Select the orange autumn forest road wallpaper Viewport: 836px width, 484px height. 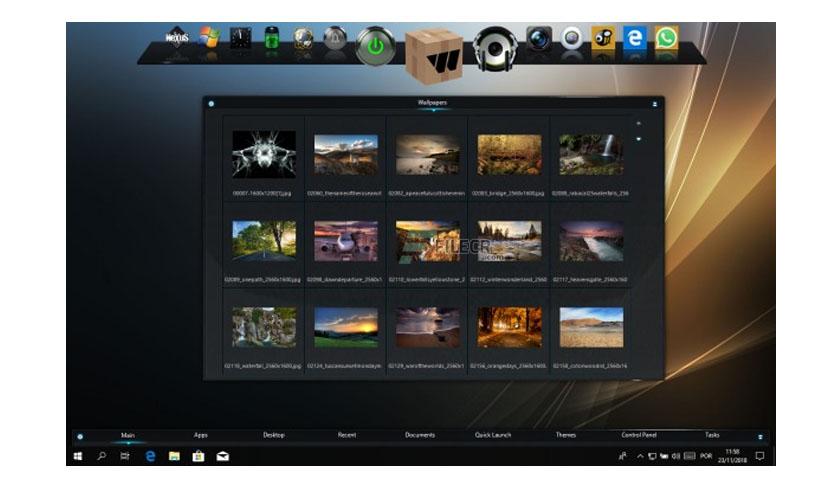[x=510, y=327]
